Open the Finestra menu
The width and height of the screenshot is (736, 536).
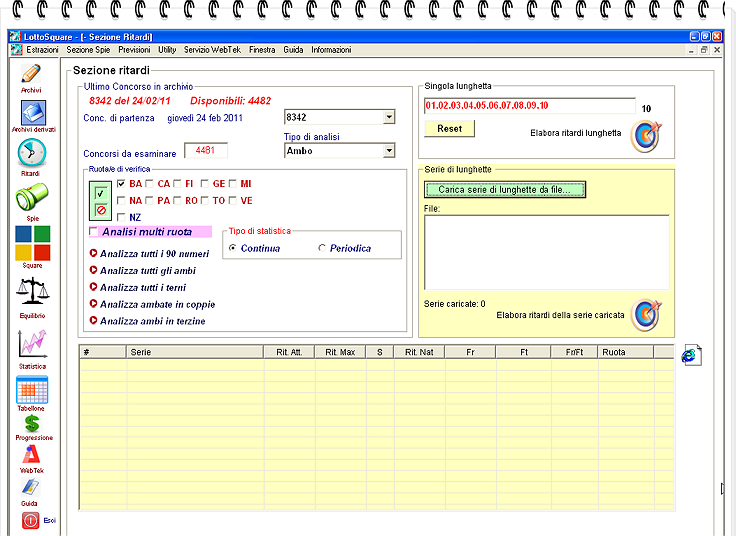(x=262, y=50)
